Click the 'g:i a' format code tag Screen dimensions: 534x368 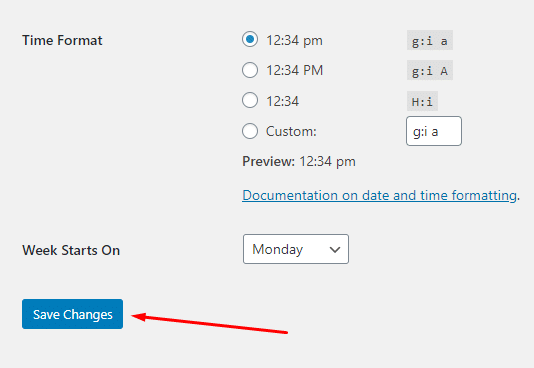[x=429, y=40]
